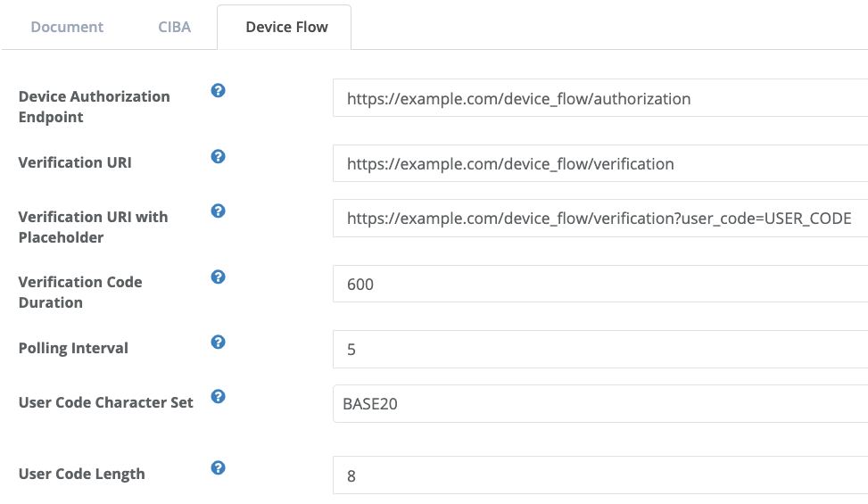
Task: Select the Verification URI with Placeholder field
Action: point(600,218)
